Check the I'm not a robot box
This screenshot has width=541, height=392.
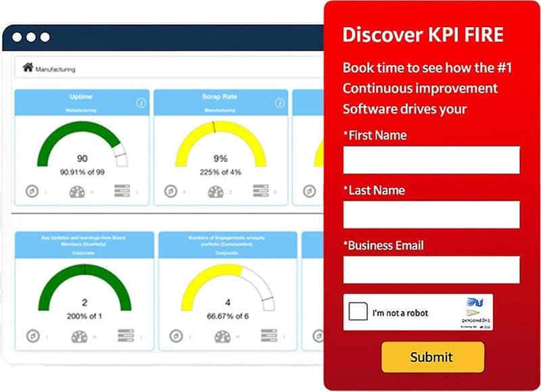(x=358, y=312)
